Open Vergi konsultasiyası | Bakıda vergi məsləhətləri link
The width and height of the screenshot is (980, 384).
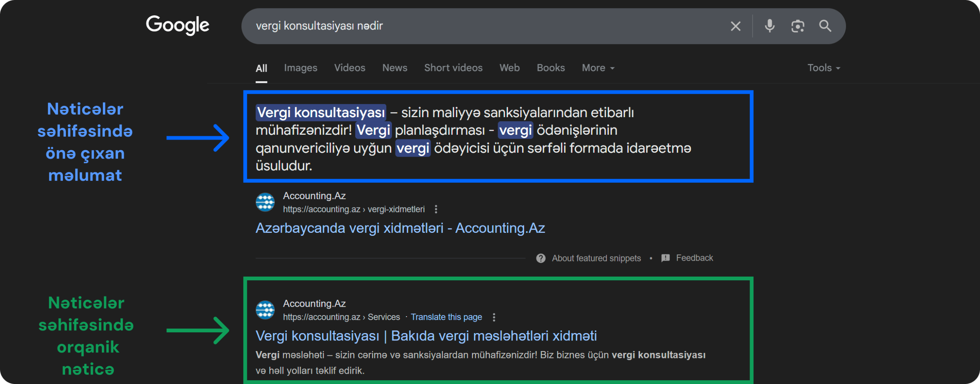click(x=426, y=336)
